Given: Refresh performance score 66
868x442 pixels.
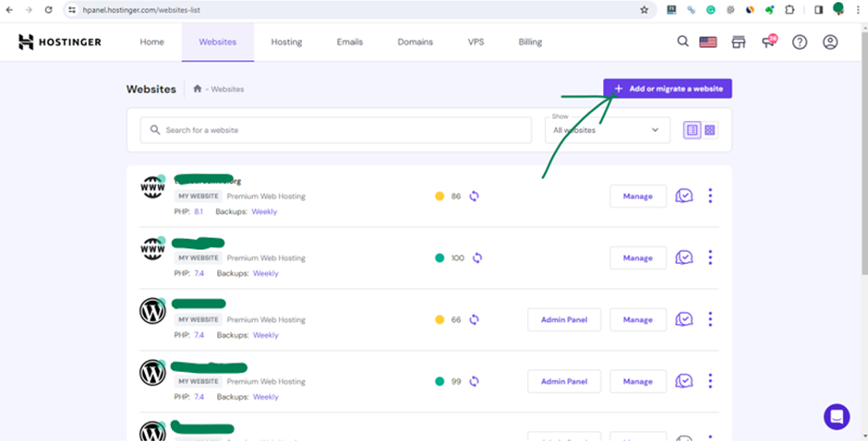Looking at the screenshot, I should (474, 320).
